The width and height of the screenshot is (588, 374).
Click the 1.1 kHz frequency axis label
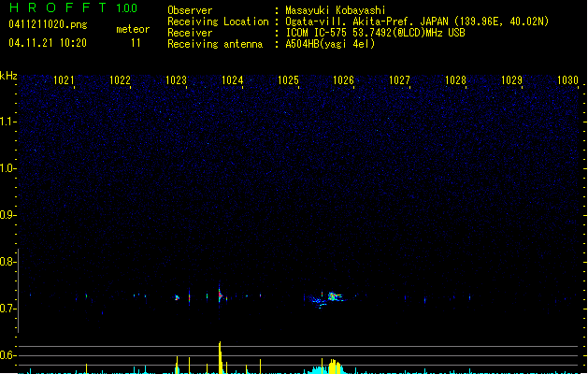pyautogui.click(x=7, y=122)
